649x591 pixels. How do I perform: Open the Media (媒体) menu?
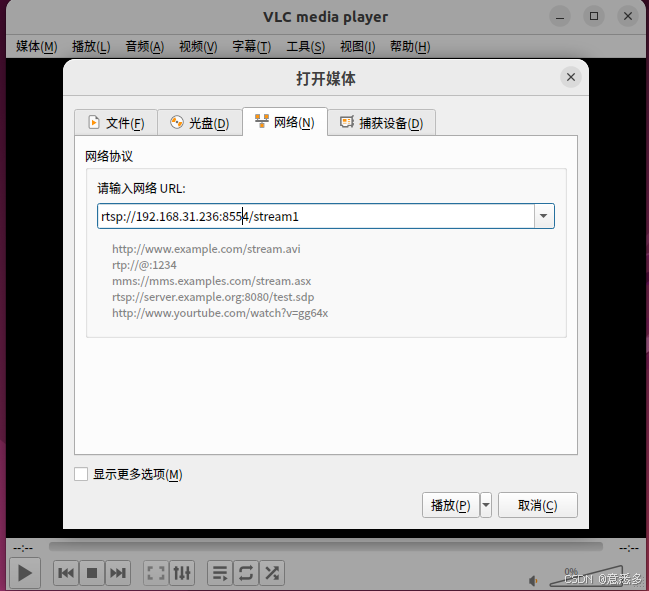pyautogui.click(x=36, y=46)
